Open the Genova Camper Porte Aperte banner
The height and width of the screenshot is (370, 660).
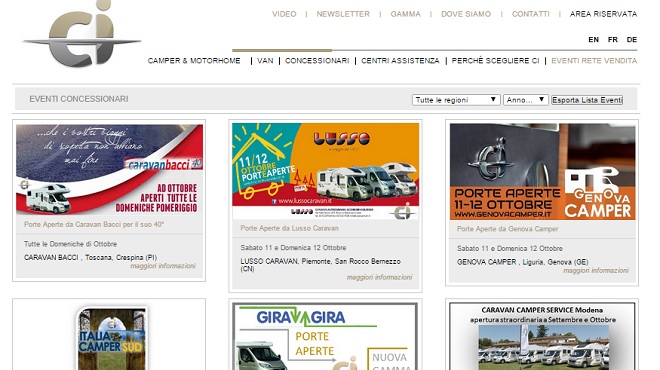(x=542, y=171)
